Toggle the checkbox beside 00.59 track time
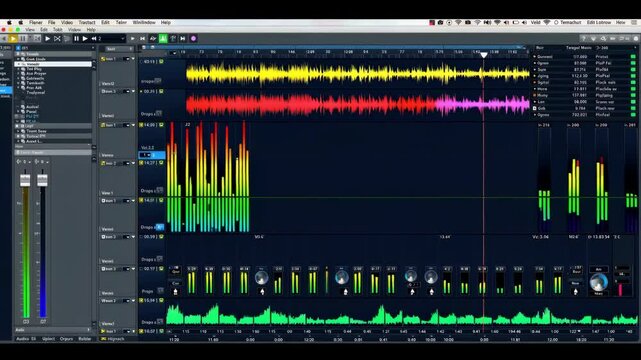Screen dimensions: 641x360 pyautogui.click(x=141, y=237)
